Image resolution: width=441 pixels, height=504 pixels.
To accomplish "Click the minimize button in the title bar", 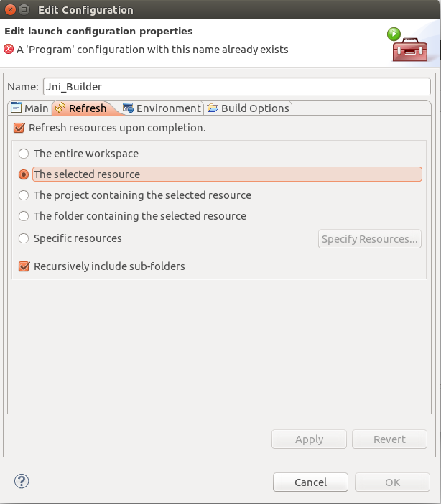I will (x=24, y=9).
